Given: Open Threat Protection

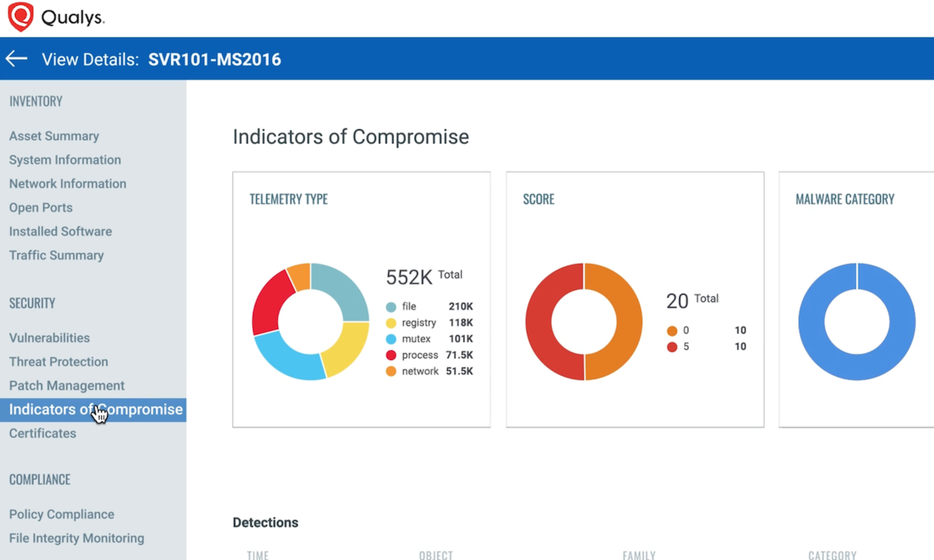Looking at the screenshot, I should pyautogui.click(x=59, y=361).
